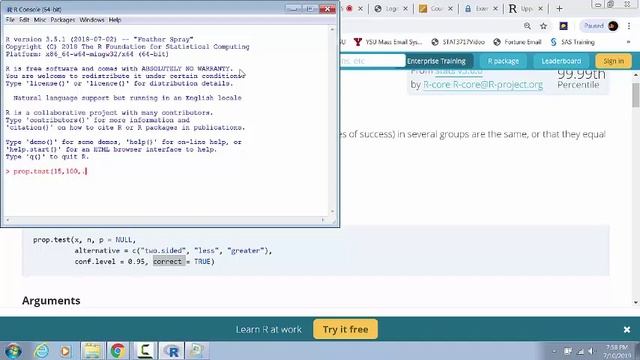The width and height of the screenshot is (640, 360).
Task: Show hidden system tray icons arrow
Action: point(554,351)
